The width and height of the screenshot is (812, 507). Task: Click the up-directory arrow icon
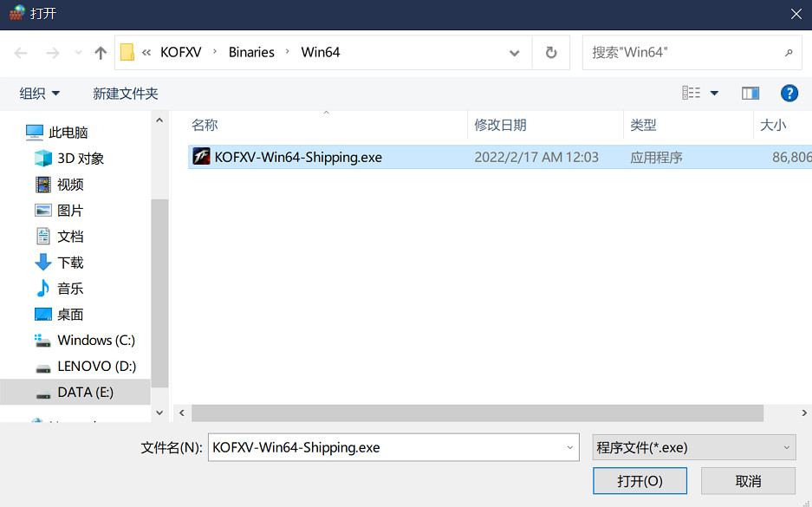click(101, 53)
